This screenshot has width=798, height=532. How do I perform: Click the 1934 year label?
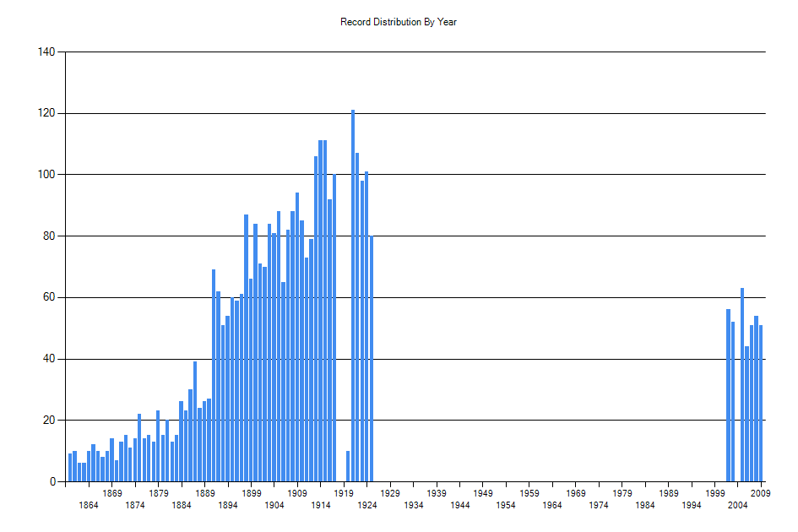tap(413, 505)
